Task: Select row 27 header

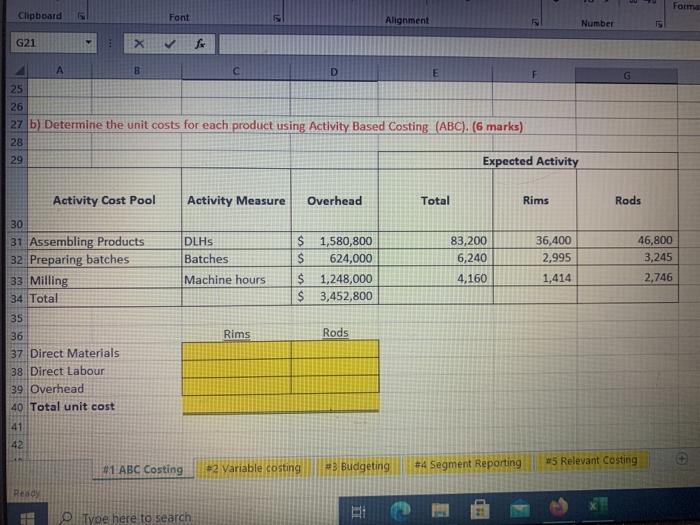Action: (17, 125)
